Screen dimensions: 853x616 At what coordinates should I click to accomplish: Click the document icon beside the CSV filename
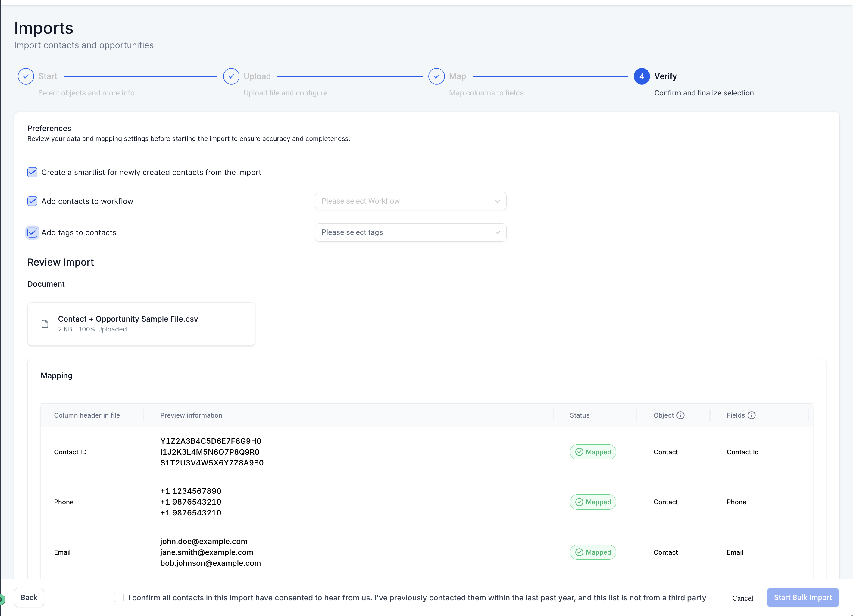[x=45, y=324]
